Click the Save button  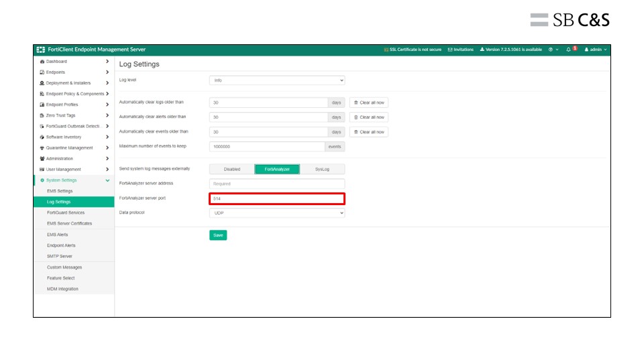[218, 235]
